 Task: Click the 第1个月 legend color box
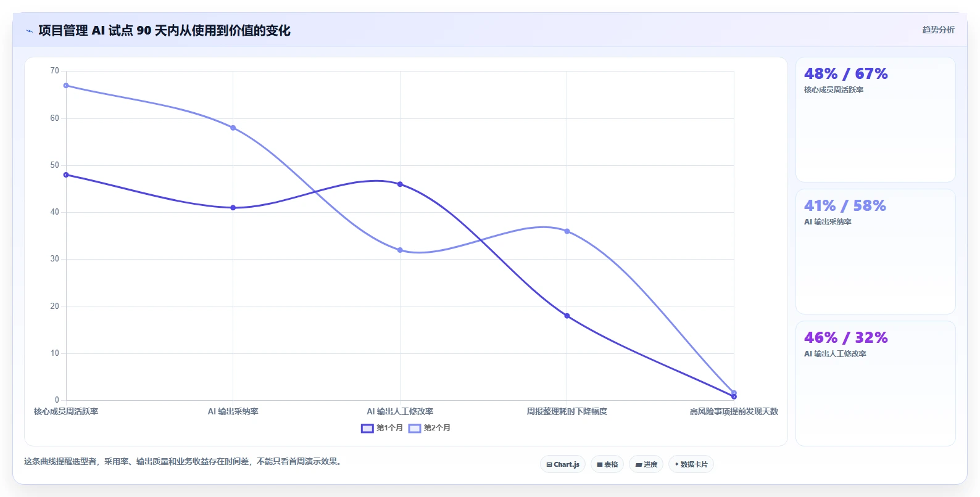tap(367, 428)
